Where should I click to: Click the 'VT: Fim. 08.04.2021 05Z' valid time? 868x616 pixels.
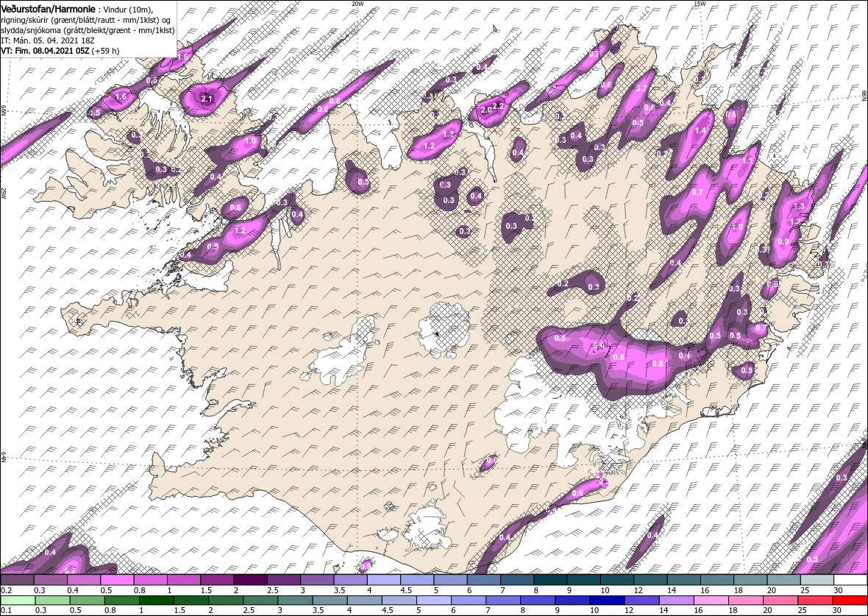pyautogui.click(x=46, y=51)
